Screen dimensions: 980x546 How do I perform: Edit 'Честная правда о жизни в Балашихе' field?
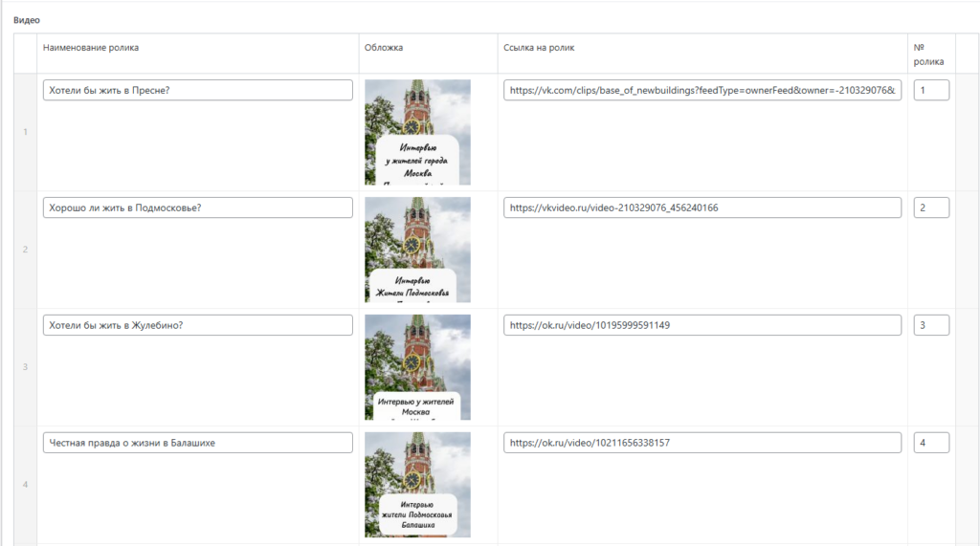[x=197, y=443]
